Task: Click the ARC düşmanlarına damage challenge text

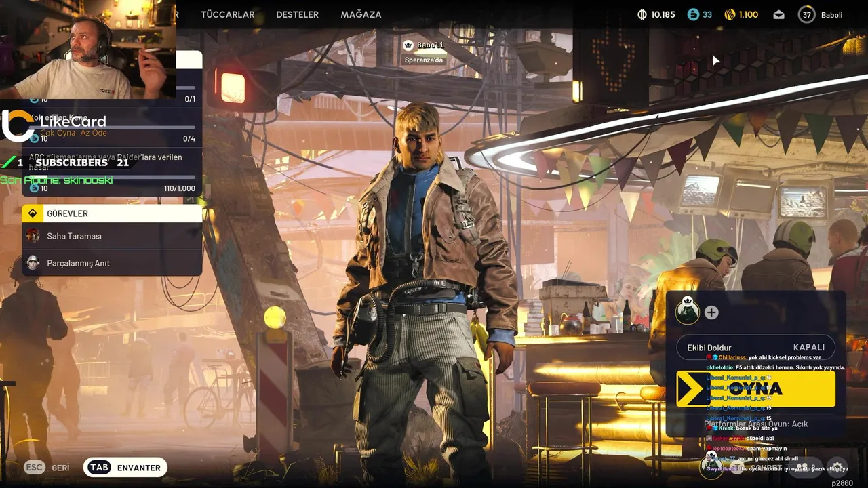Action: 105,161
